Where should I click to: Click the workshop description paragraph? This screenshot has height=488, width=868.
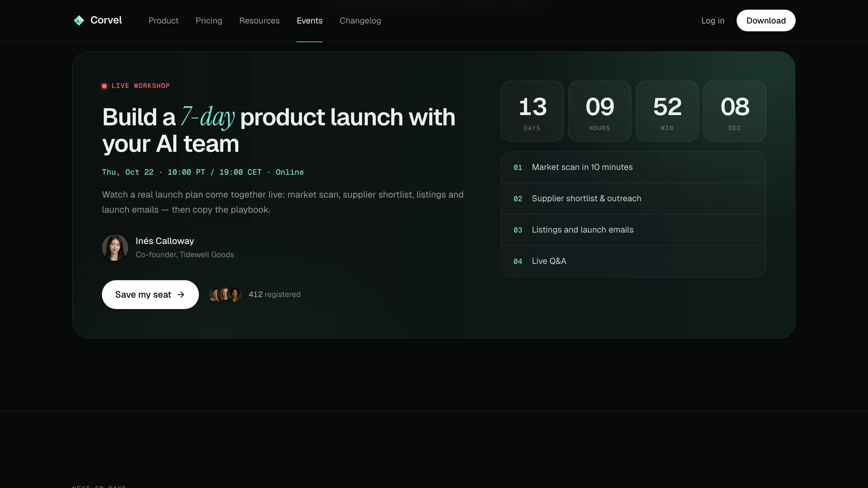pyautogui.click(x=283, y=202)
